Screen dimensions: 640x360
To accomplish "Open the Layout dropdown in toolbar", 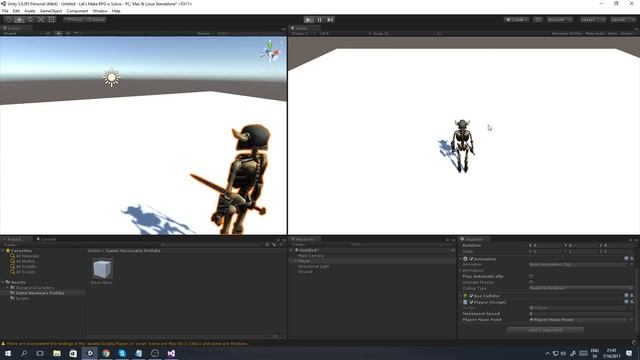I will click(622, 20).
